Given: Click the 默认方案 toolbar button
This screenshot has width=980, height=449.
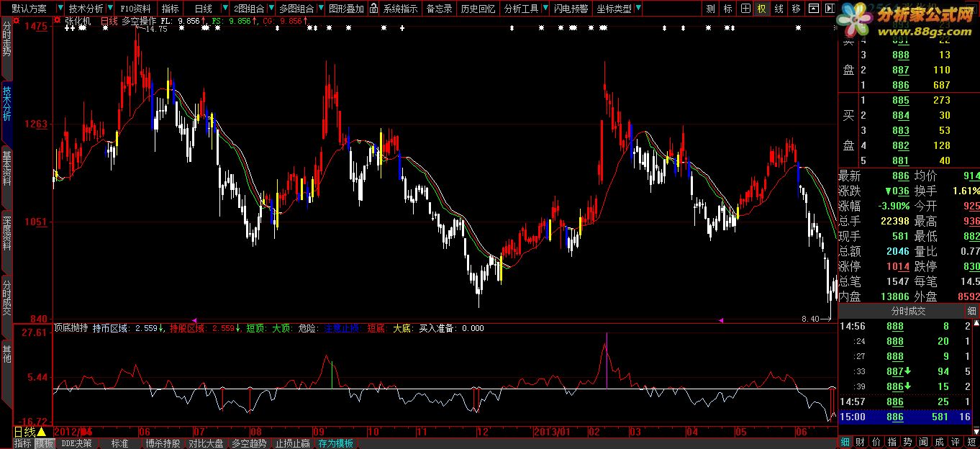Looking at the screenshot, I should (x=29, y=9).
